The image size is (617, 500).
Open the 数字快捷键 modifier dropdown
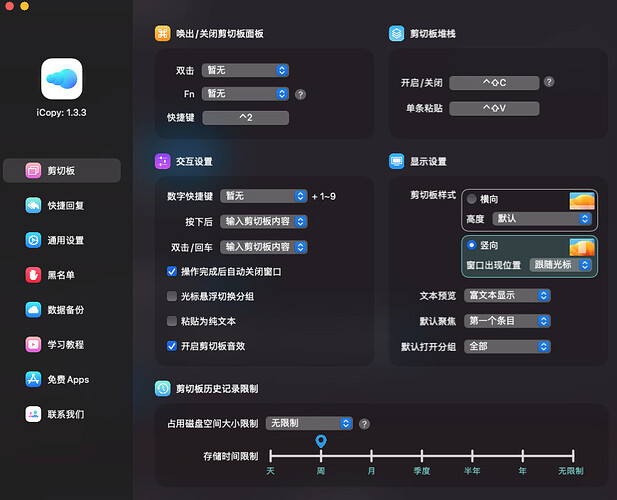pyautogui.click(x=264, y=196)
